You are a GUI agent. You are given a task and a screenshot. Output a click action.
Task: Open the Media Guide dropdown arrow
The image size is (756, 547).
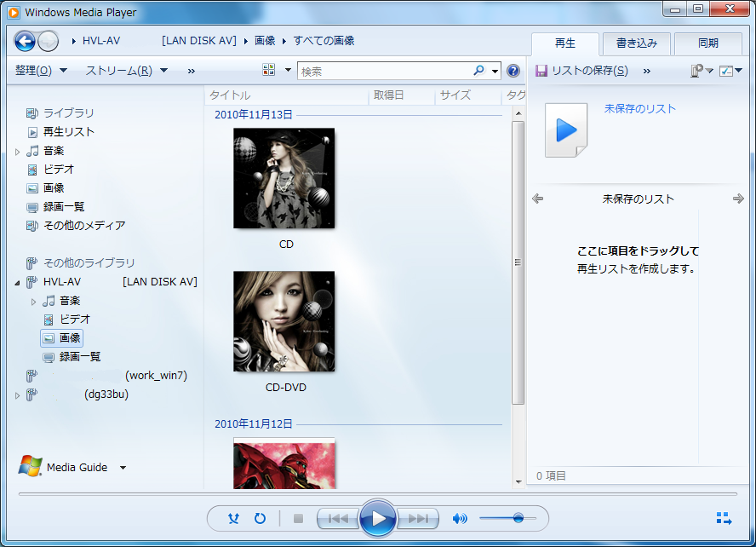point(123,468)
